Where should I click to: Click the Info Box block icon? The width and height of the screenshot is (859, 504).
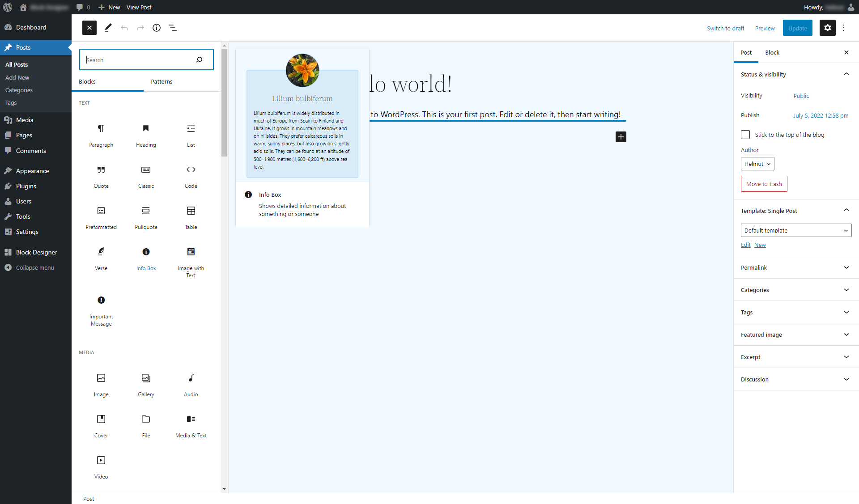(145, 252)
